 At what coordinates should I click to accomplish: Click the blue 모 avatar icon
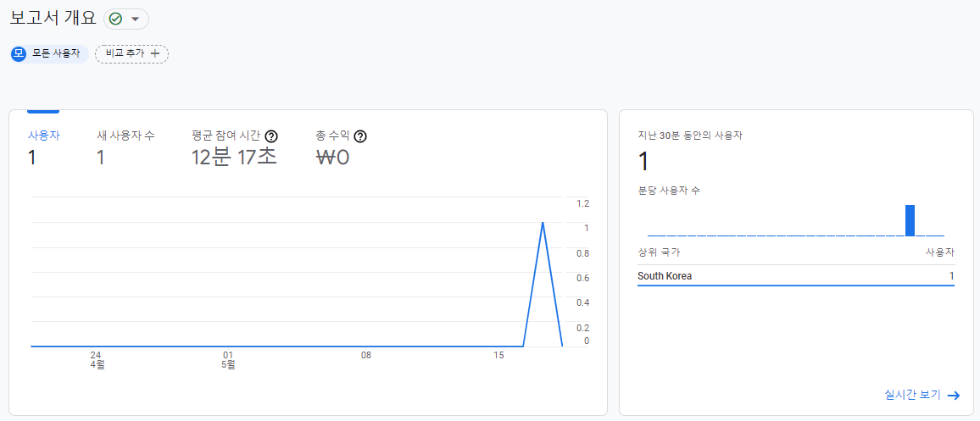pyautogui.click(x=18, y=53)
